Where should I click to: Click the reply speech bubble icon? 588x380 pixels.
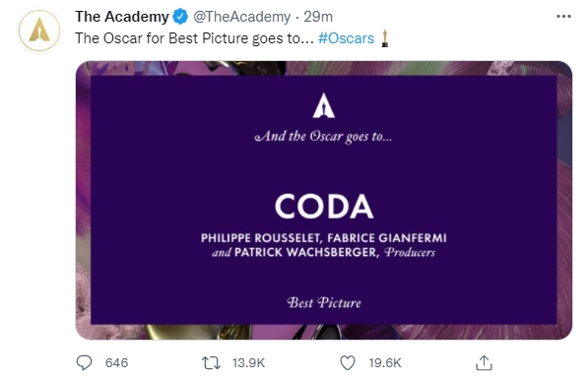point(84,362)
